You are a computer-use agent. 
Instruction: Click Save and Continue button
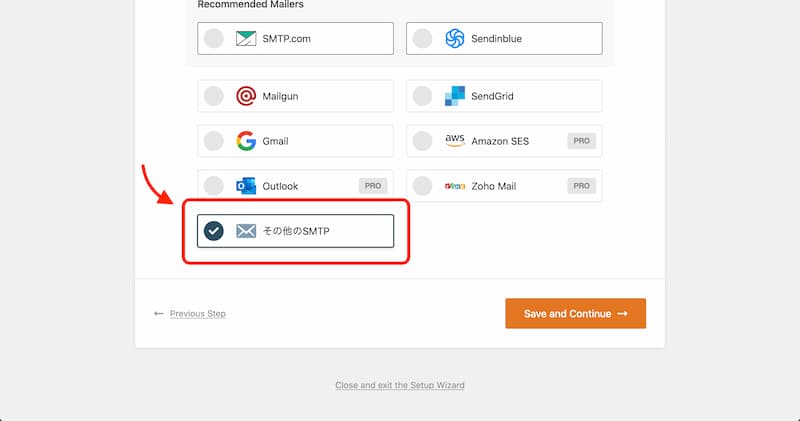(576, 313)
